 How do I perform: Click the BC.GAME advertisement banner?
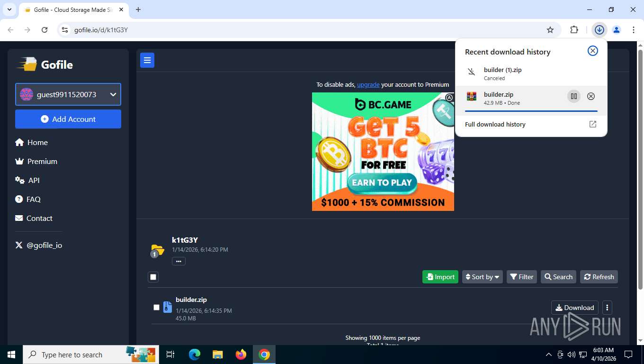(x=383, y=152)
